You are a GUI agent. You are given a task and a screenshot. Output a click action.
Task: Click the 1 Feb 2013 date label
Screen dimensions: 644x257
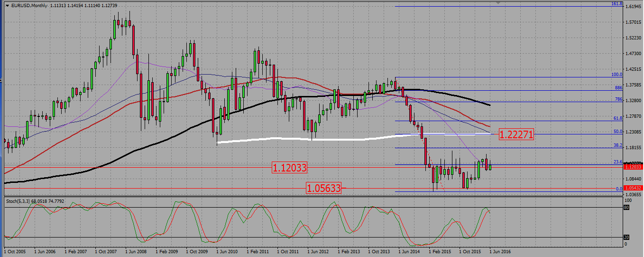350,252
